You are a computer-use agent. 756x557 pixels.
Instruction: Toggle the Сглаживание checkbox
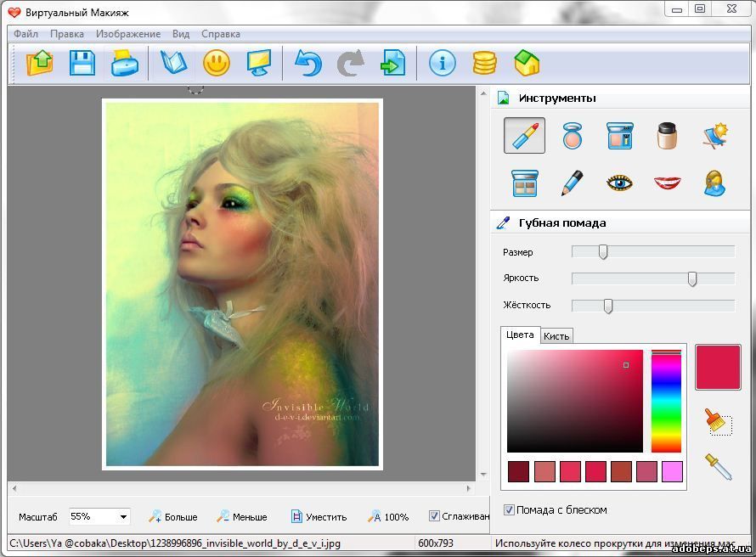[434, 516]
